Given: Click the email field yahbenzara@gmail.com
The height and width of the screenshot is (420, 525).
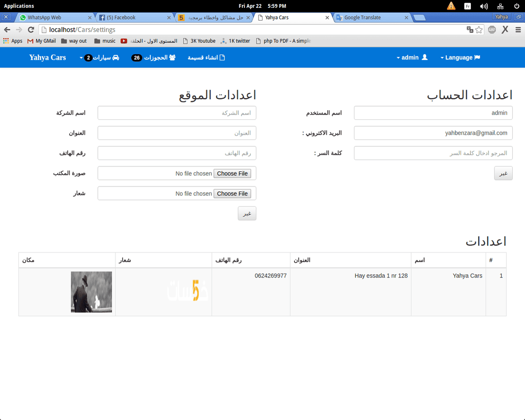Looking at the screenshot, I should [x=433, y=133].
